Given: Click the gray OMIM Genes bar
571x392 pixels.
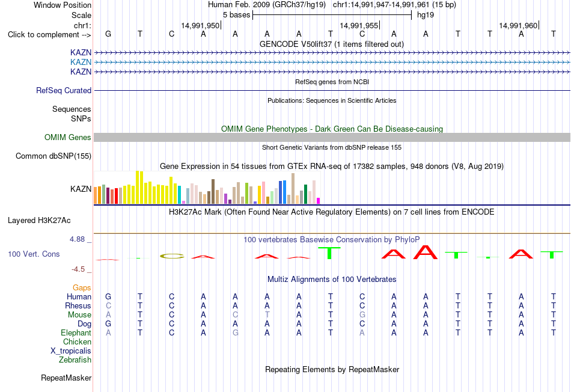Looking at the screenshot, I should (332, 137).
